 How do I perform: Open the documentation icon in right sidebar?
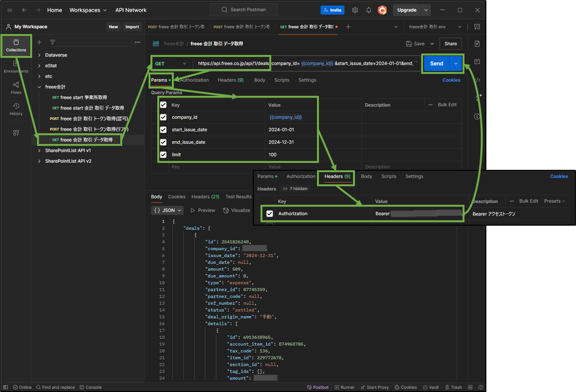[x=477, y=44]
